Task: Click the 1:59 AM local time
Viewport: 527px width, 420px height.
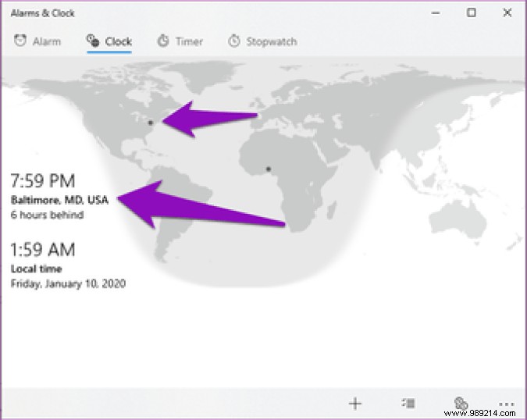Action: [43, 250]
